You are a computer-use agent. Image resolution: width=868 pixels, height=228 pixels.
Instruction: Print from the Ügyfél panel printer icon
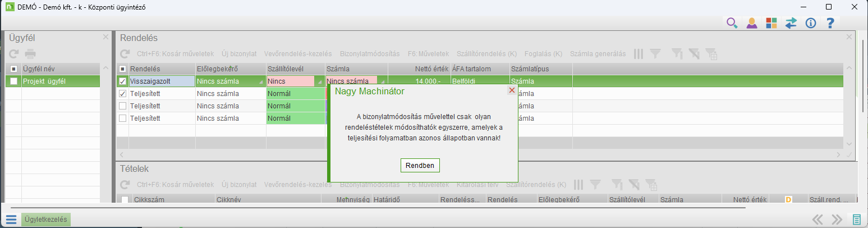(30, 54)
